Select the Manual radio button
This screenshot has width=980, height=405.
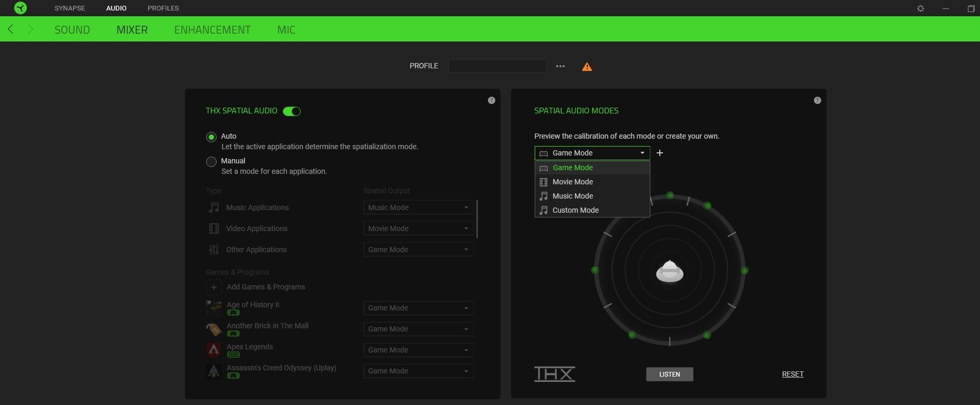211,162
